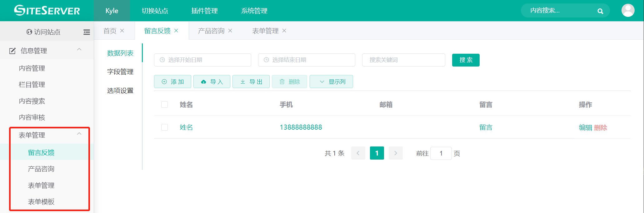Collapse the 信息管理 sidebar section
Viewport: 644px width, 213px height.
[79, 50]
